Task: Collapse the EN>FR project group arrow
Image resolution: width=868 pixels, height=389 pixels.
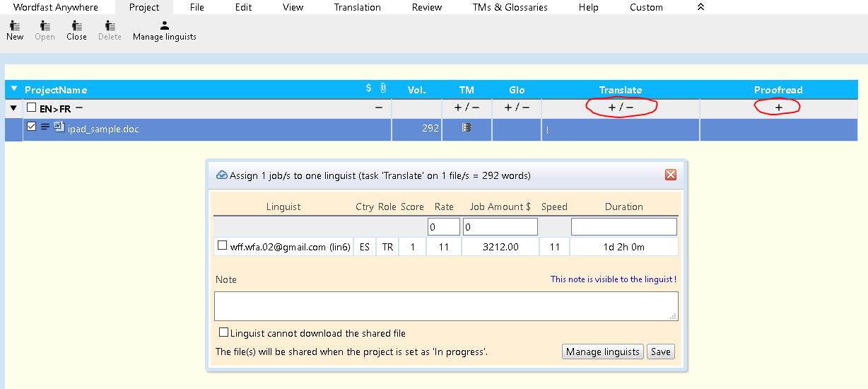Action: pos(13,108)
